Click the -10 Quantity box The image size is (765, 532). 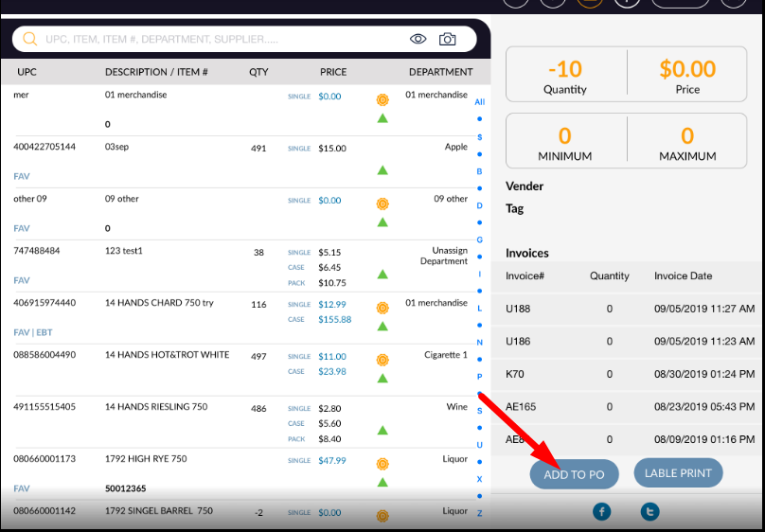565,76
